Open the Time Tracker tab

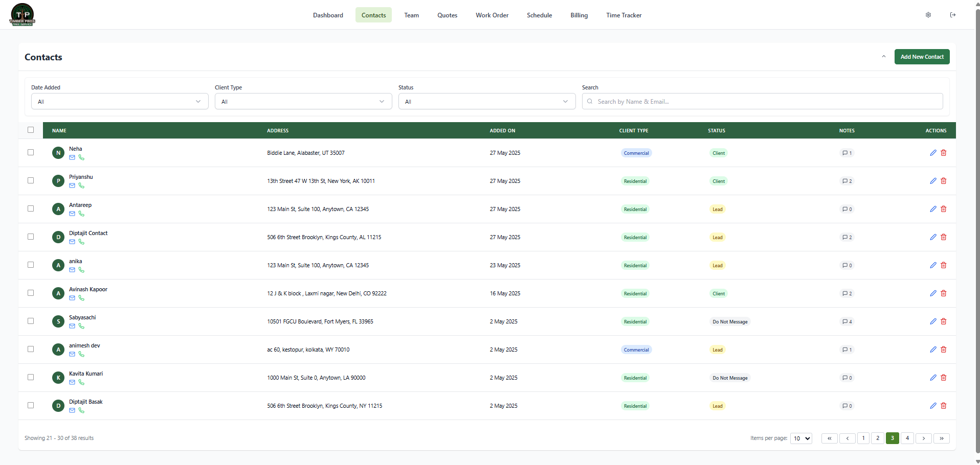[624, 15]
